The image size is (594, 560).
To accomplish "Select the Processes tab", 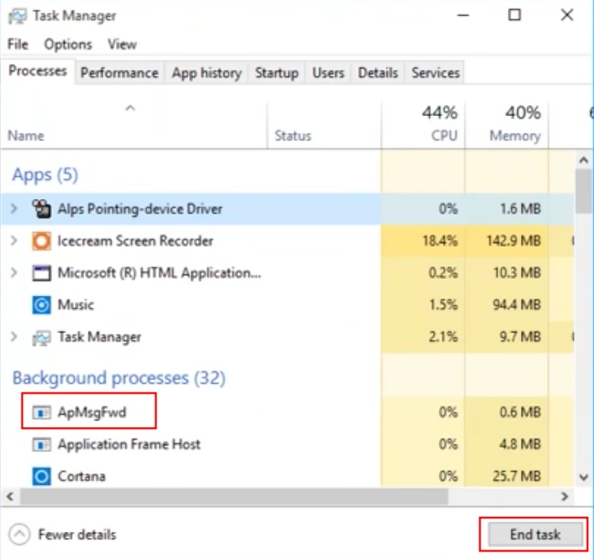I will pyautogui.click(x=38, y=71).
